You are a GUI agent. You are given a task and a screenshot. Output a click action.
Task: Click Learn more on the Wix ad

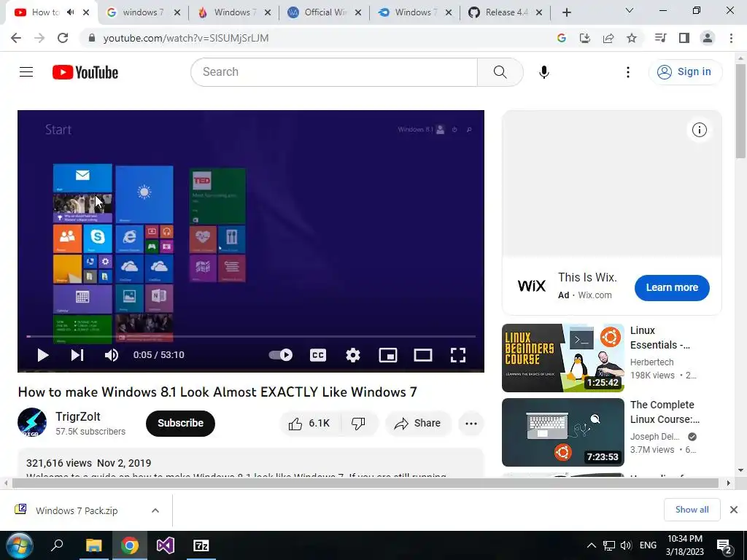coord(672,287)
